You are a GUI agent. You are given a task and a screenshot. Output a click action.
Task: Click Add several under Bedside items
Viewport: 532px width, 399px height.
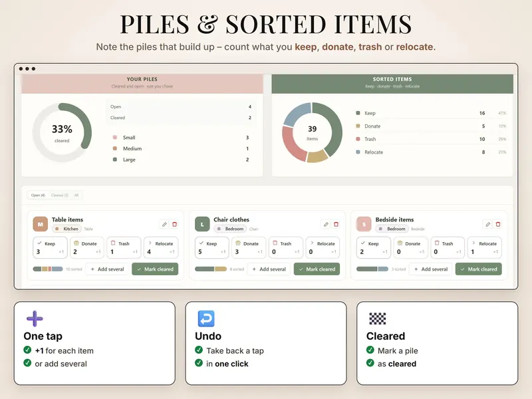(x=431, y=269)
